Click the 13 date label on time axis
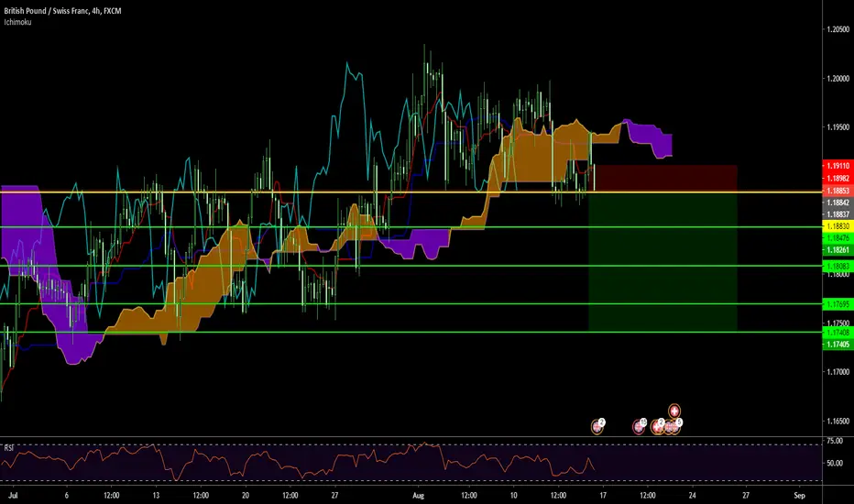854x504 pixels. 157,495
